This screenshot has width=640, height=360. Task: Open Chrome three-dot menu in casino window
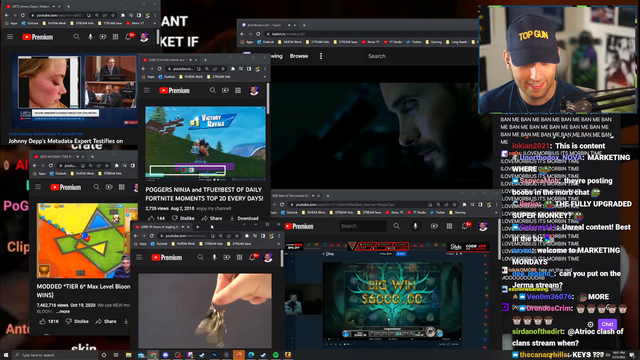click(496, 204)
